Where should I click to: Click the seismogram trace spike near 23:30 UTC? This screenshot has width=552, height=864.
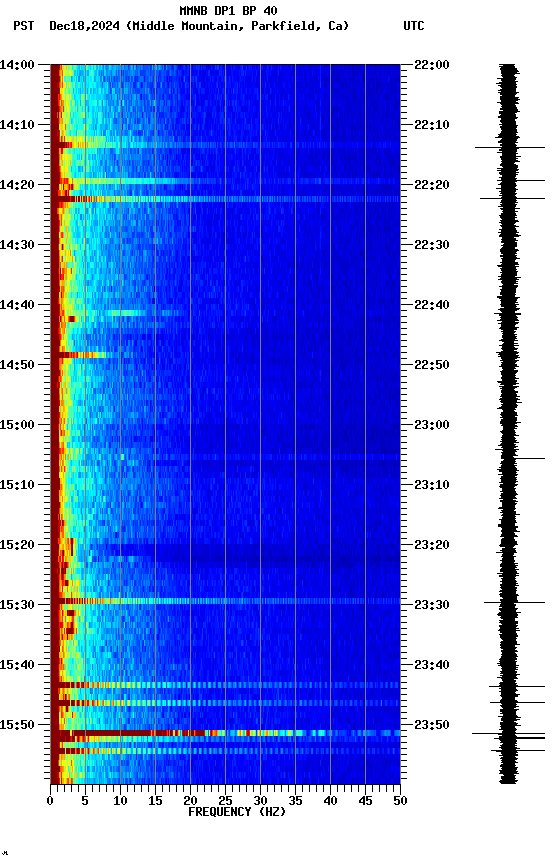click(x=515, y=603)
